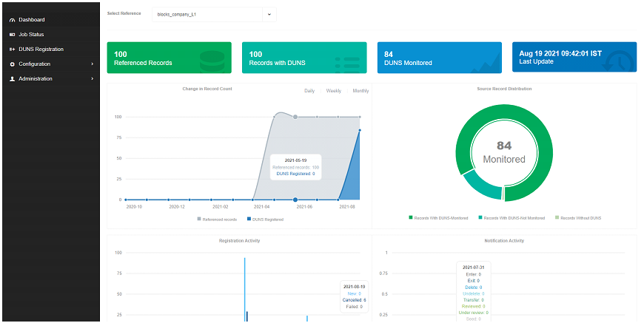This screenshot has height=323, width=644.
Task: Click the DUNS Registration icon in sidebar
Action: pyautogui.click(x=12, y=50)
